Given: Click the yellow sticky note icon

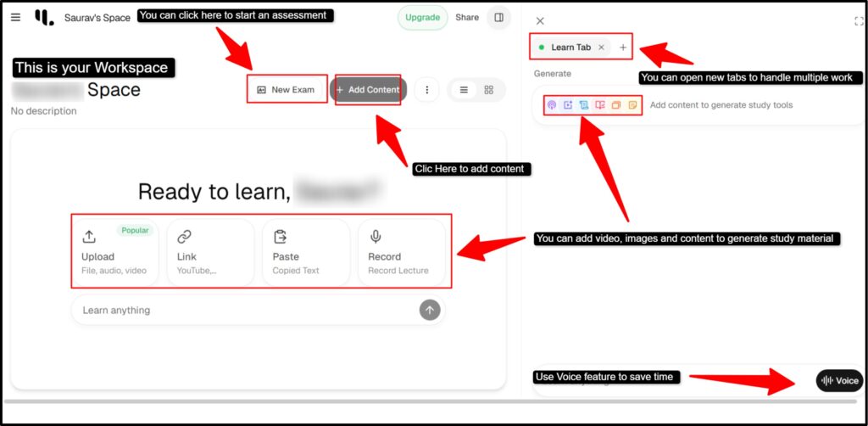Looking at the screenshot, I should pos(632,104).
